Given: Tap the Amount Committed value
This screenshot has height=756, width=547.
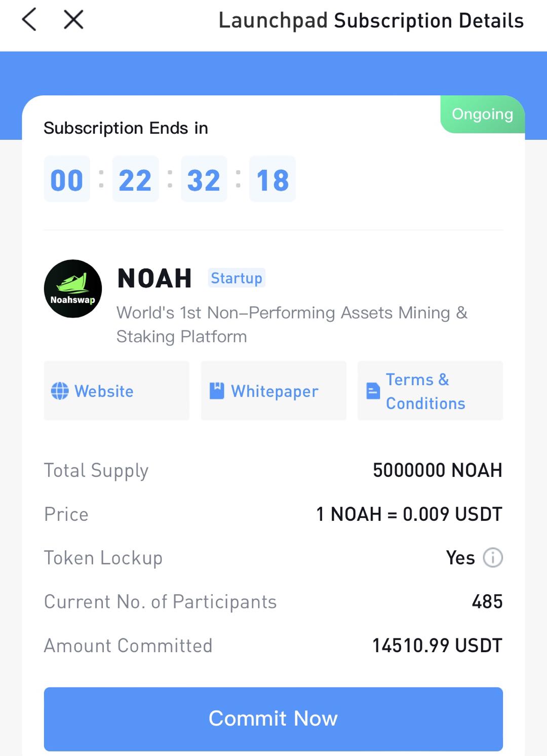Looking at the screenshot, I should tap(437, 646).
